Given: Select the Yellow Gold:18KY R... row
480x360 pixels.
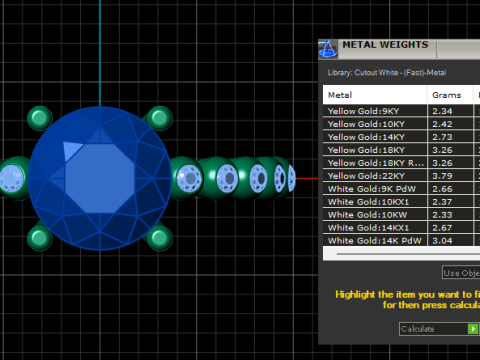Looking at the screenshot, I should (401, 163).
